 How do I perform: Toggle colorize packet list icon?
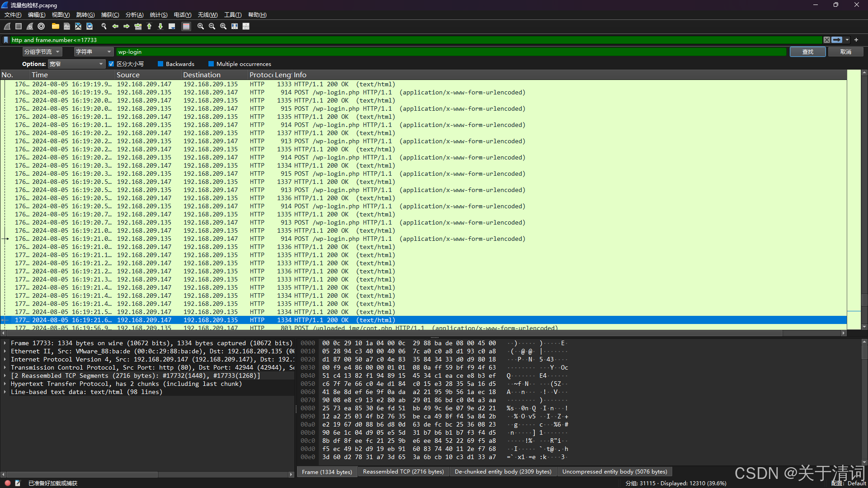click(186, 27)
